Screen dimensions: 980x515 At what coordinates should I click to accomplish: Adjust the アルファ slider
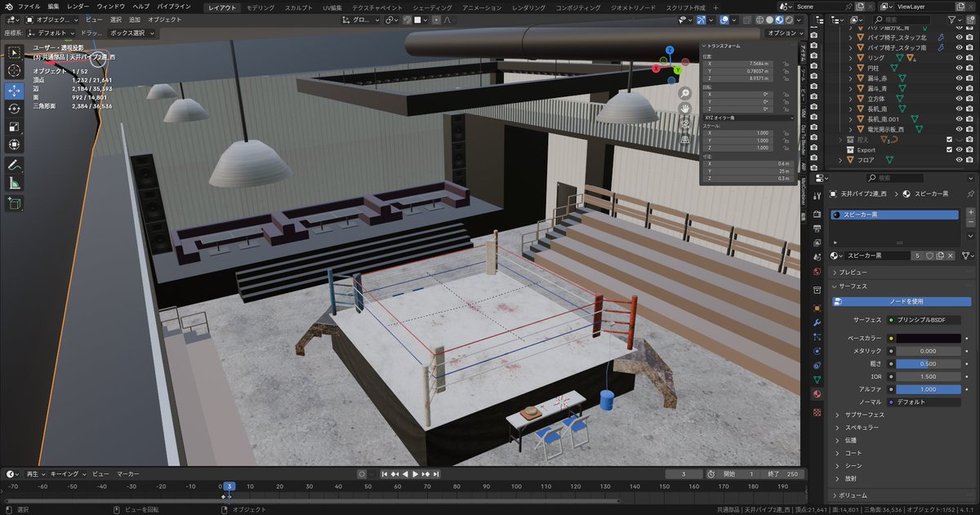pos(929,389)
